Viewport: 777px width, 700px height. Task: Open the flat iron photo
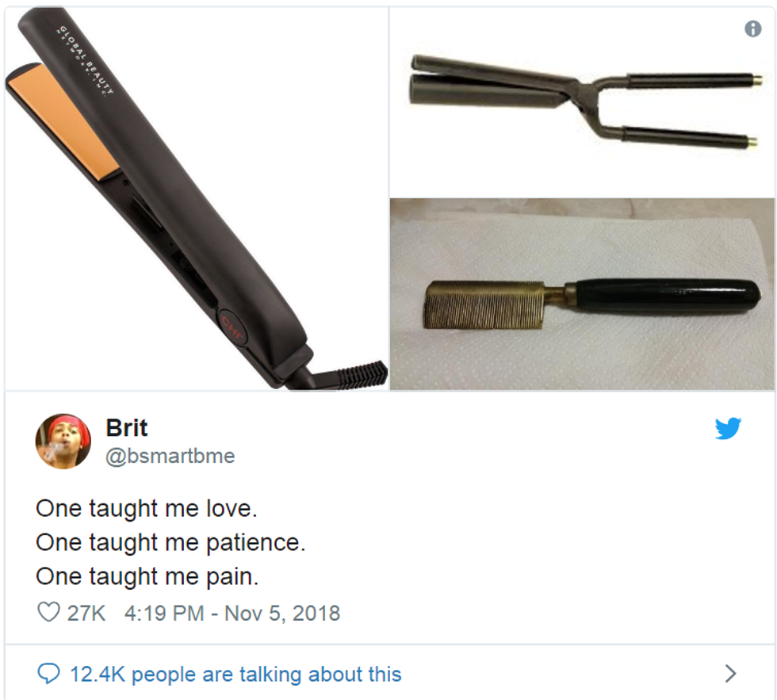(197, 198)
